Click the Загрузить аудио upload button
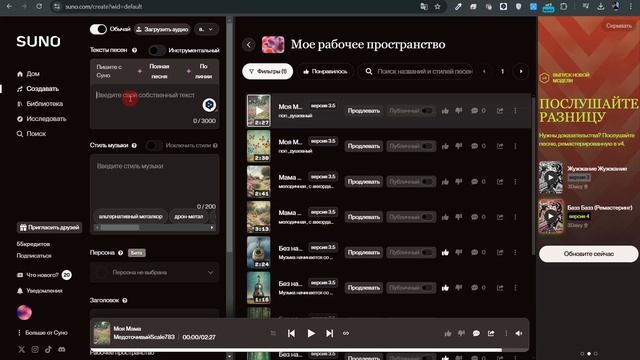The image size is (640, 360). click(x=162, y=29)
